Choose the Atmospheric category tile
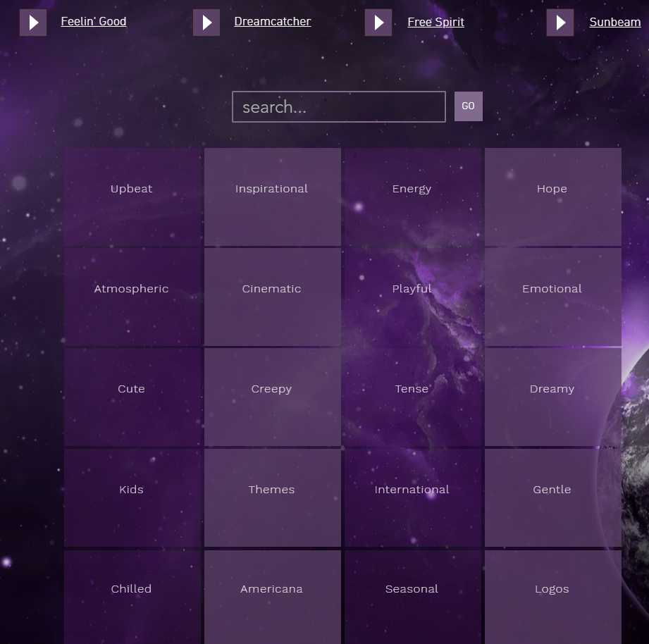 [x=132, y=297]
